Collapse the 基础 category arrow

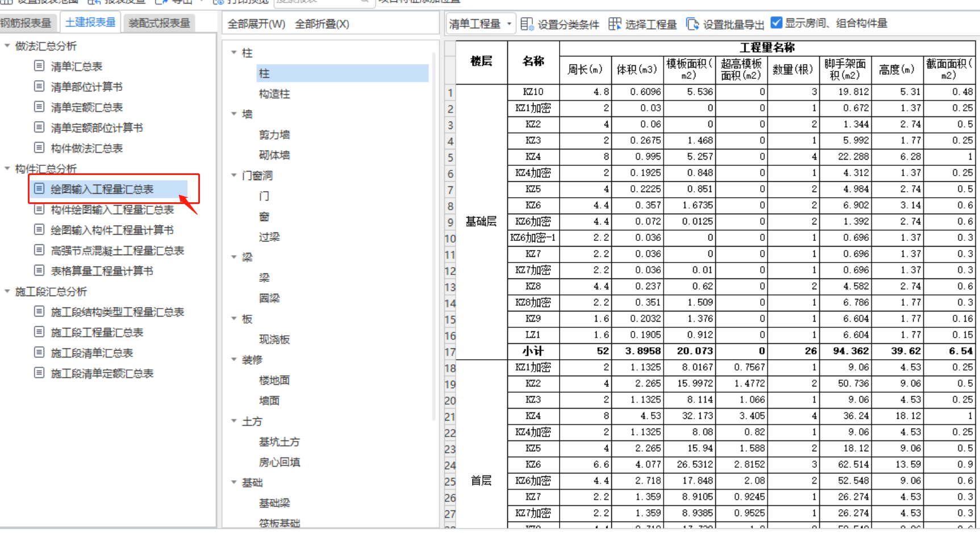233,482
